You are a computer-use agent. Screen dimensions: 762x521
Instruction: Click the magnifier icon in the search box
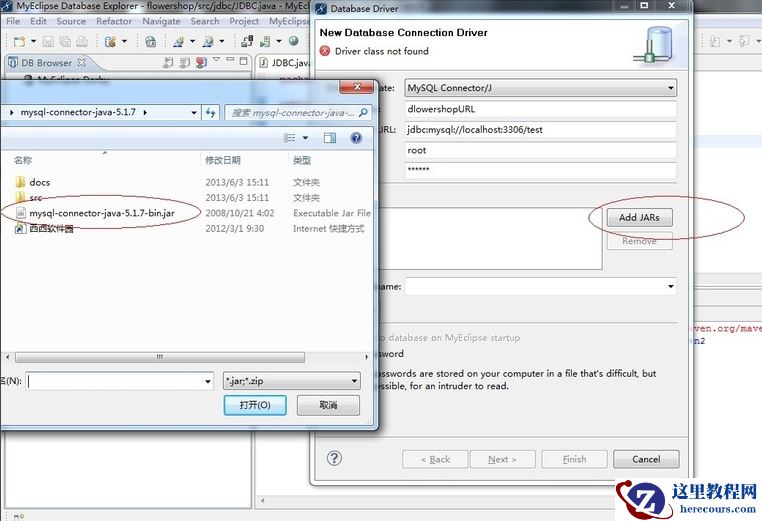click(x=363, y=113)
